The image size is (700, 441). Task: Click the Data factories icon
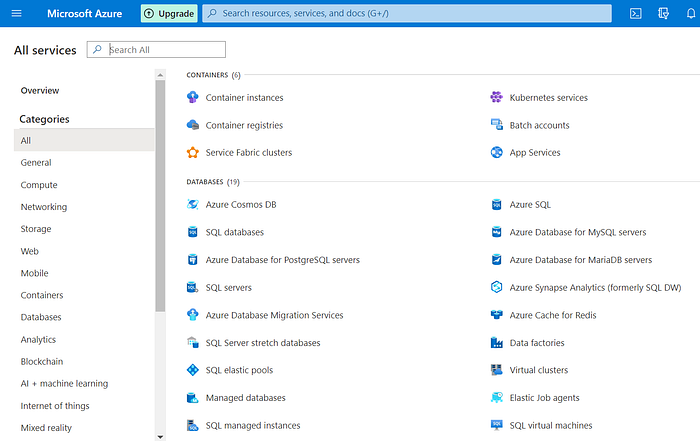[496, 343]
